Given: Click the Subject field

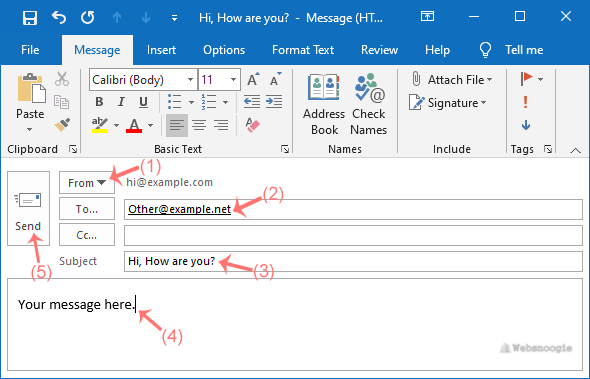Looking at the screenshot, I should pos(353,261).
